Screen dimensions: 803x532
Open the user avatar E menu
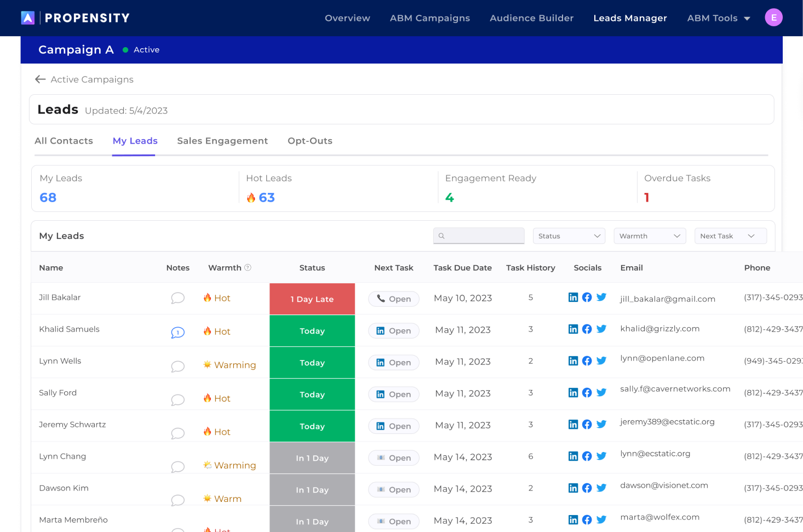point(773,18)
